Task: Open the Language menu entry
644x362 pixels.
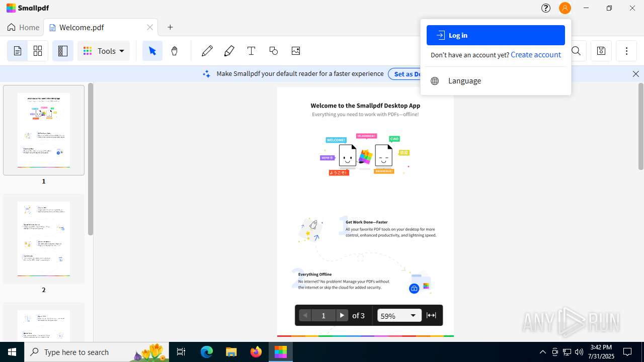Action: point(496,81)
